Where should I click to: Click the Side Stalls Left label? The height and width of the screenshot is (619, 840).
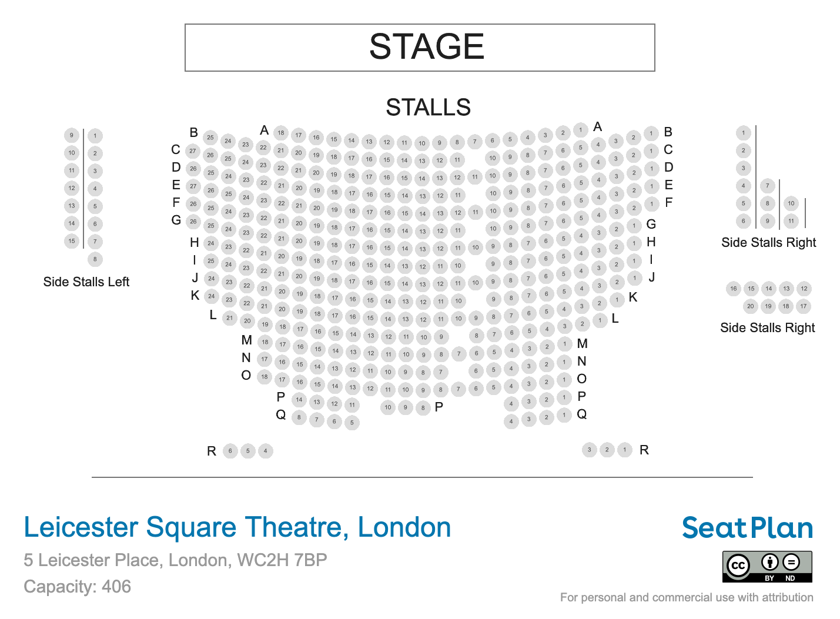86,282
